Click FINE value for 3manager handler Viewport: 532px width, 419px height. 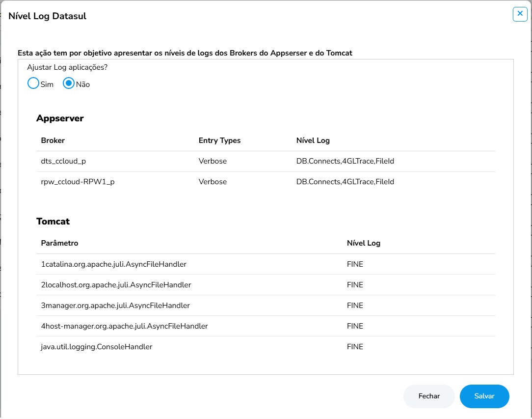point(355,306)
